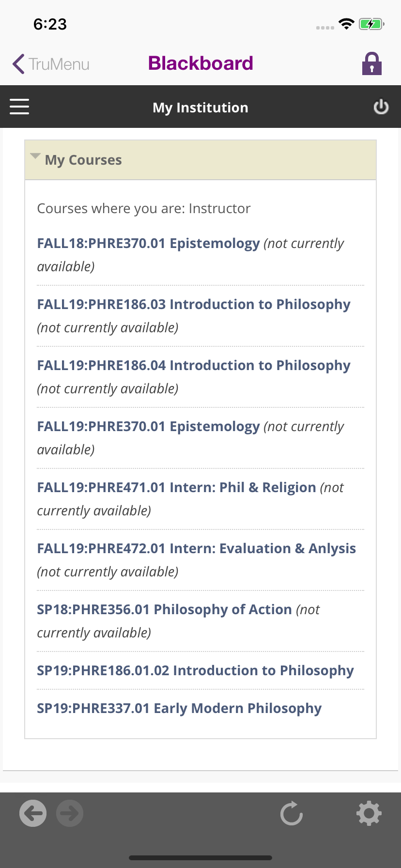
Task: Tap the My Courses header title
Action: coord(83,160)
